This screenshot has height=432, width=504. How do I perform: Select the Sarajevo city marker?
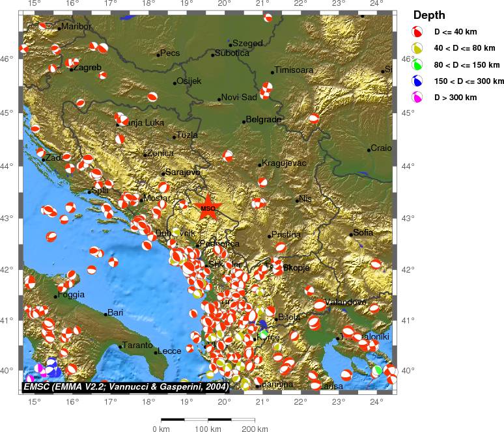[163, 174]
